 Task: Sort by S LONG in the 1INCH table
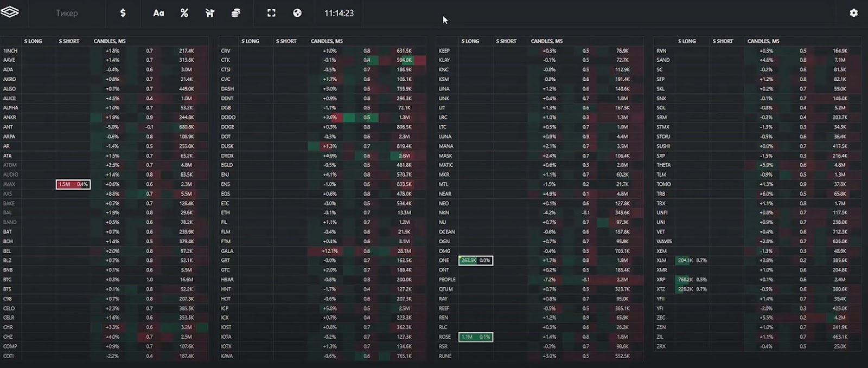[x=33, y=41]
